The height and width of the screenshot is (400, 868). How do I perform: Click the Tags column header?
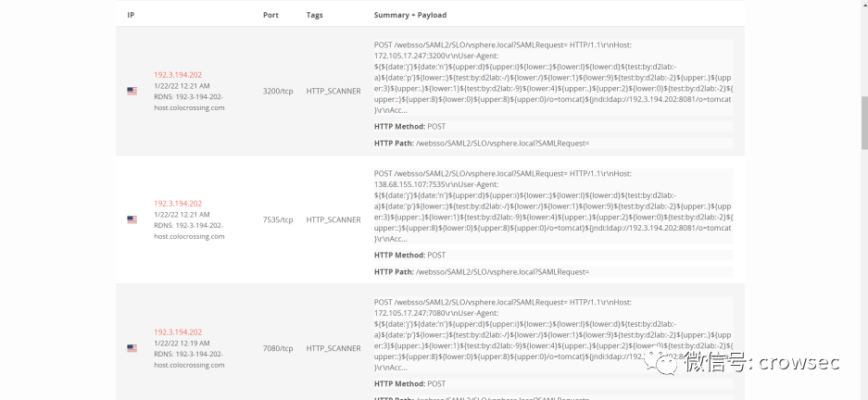point(314,15)
